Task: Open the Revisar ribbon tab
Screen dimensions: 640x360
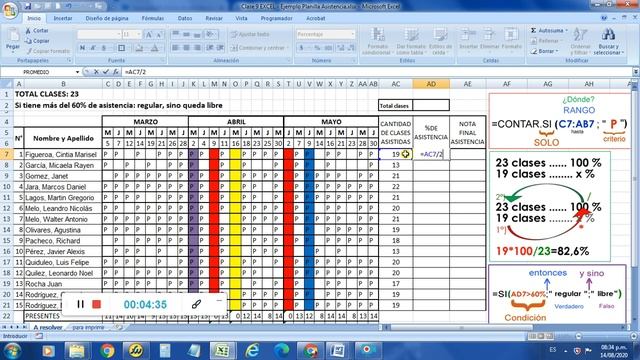Action: click(214, 18)
